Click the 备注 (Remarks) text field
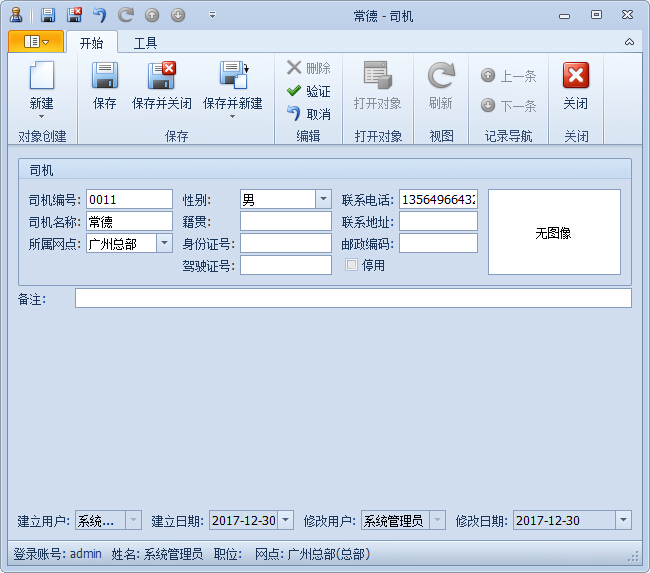650x573 pixels. pyautogui.click(x=353, y=298)
